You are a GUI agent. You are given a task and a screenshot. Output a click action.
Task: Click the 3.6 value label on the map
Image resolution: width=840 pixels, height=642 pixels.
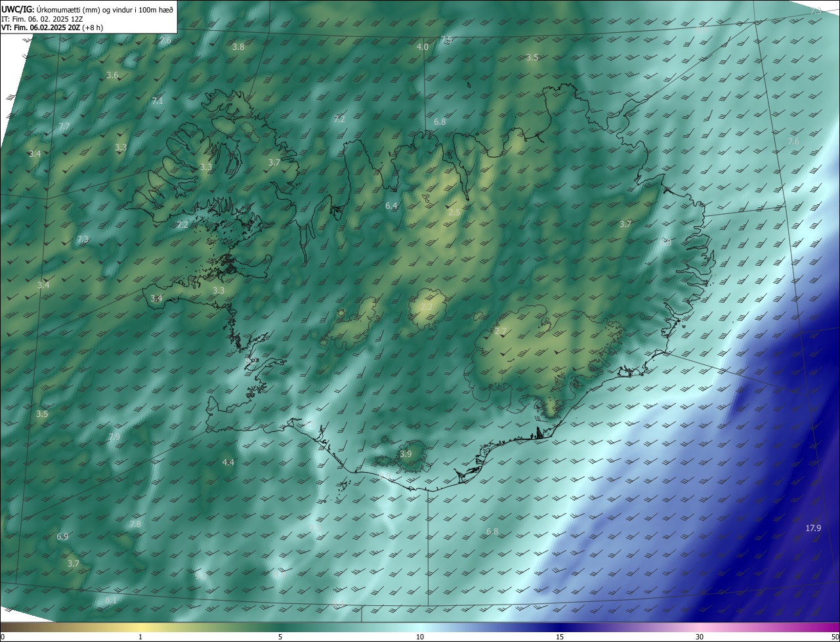click(x=112, y=75)
